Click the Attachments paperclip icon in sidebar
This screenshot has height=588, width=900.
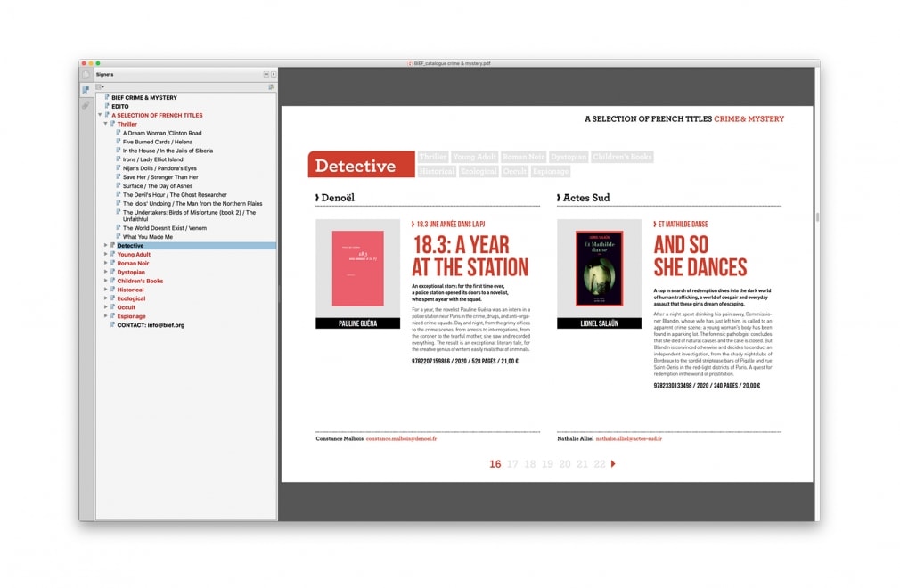85,105
